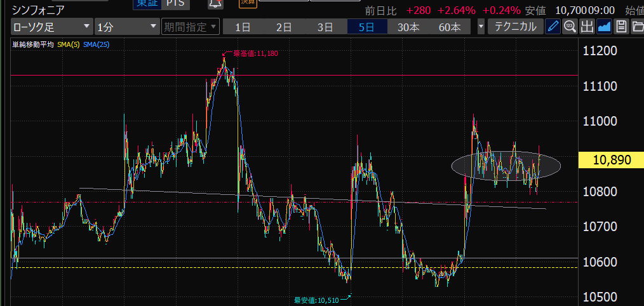
Task: Click the orange 決算 earnings badge
Action: click(x=248, y=3)
